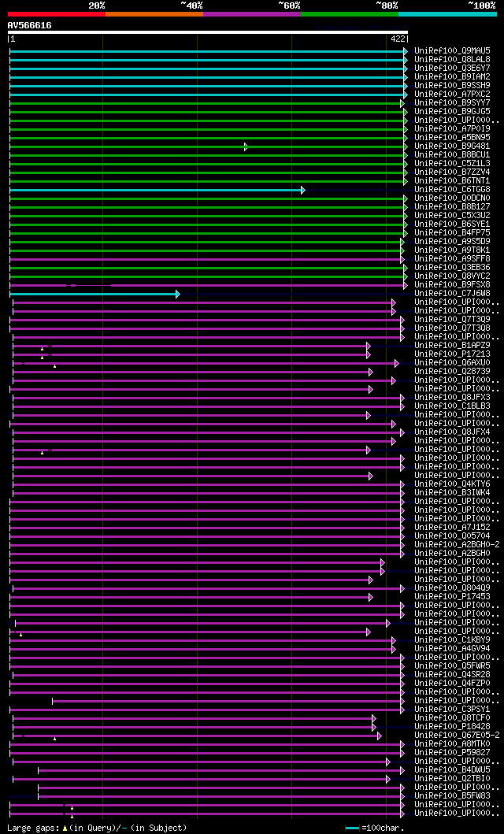504x834 pixels.
Task: Select the UniRef100_Q7T3Q8 label
Action: tap(453, 328)
